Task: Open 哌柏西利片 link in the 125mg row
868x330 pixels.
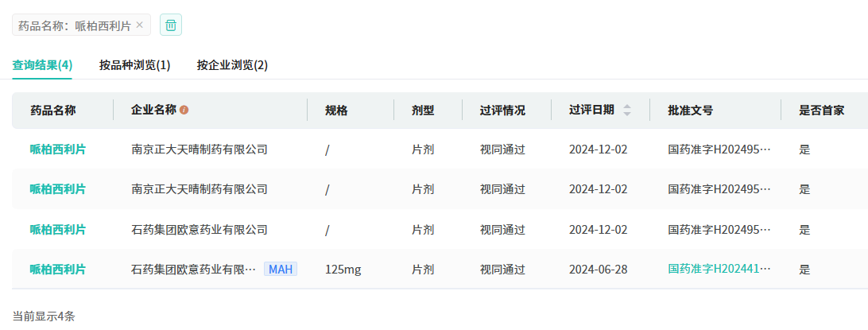Action: click(58, 270)
